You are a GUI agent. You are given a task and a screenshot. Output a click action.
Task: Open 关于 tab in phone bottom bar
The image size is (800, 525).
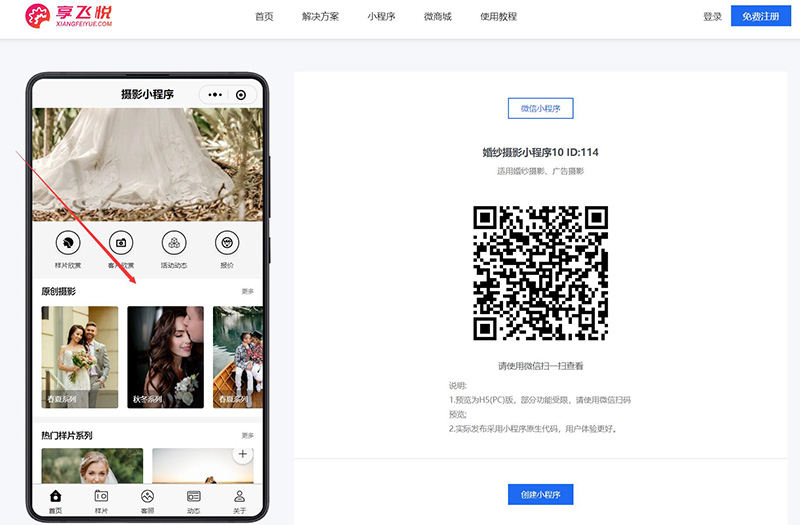click(239, 500)
